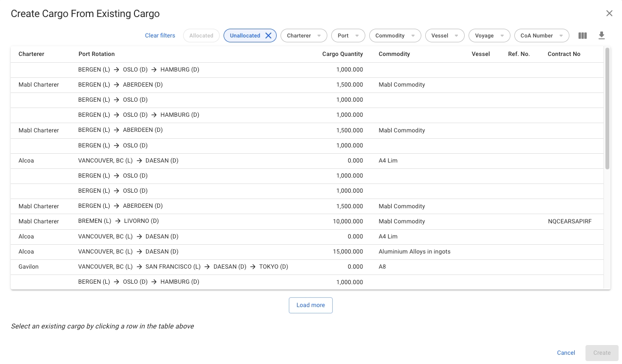Image resolution: width=622 pixels, height=364 pixels.
Task: Click the Clear filters link
Action: tap(160, 36)
